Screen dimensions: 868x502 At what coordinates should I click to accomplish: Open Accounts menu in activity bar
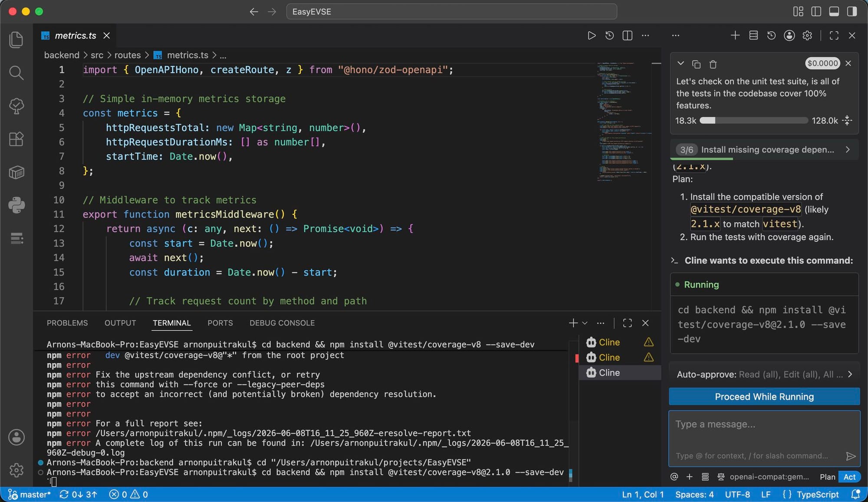(16, 437)
